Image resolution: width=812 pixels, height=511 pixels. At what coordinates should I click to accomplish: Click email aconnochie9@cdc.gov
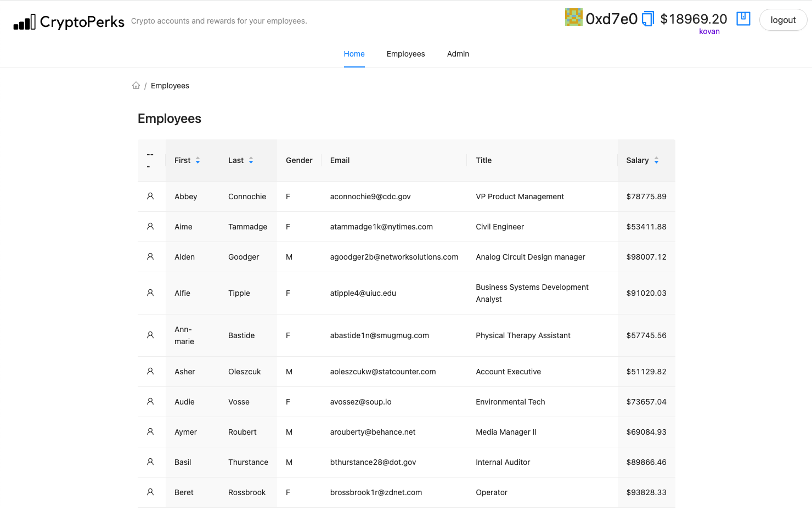click(x=370, y=196)
